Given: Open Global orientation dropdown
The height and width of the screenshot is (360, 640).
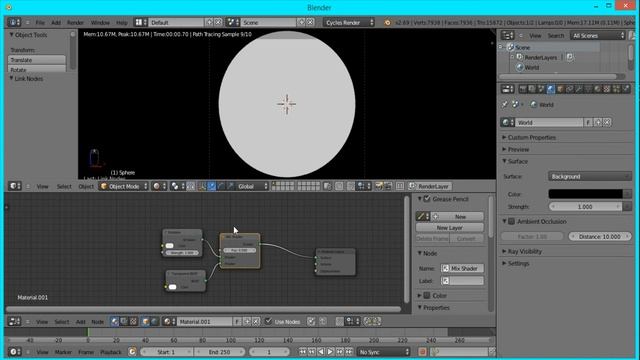Looking at the screenshot, I should point(253,187).
